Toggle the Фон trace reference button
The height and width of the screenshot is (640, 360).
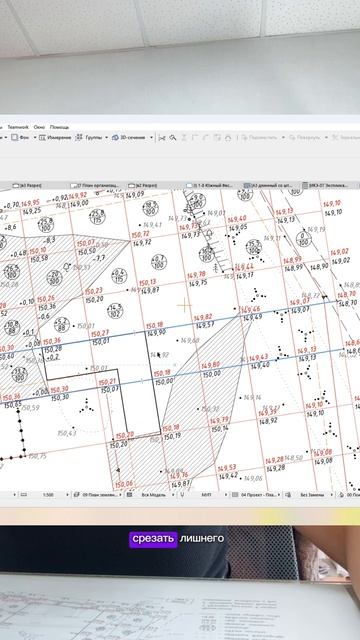click(x=20, y=138)
